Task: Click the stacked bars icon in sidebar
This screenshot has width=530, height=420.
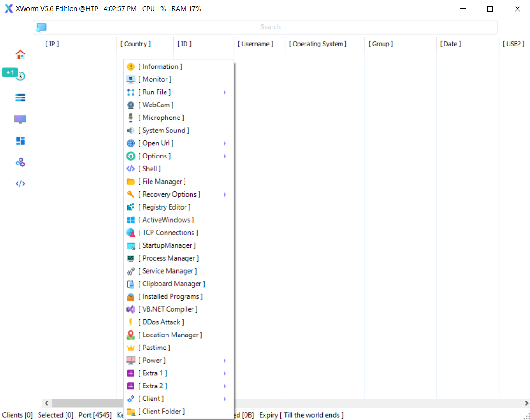Action: tap(20, 98)
